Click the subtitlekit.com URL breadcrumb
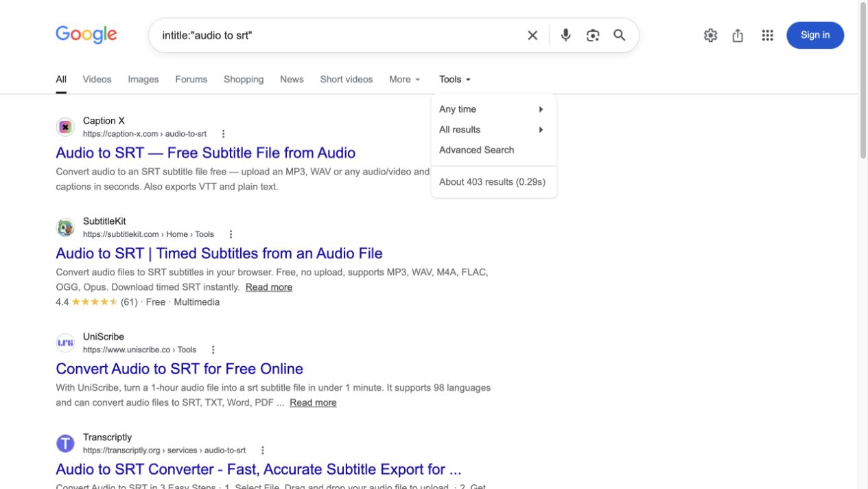 coord(148,234)
